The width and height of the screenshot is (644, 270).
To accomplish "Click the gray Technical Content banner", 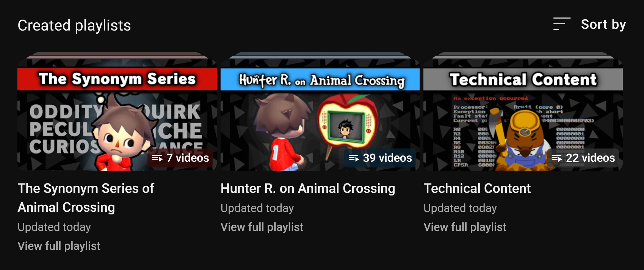I will tap(523, 79).
